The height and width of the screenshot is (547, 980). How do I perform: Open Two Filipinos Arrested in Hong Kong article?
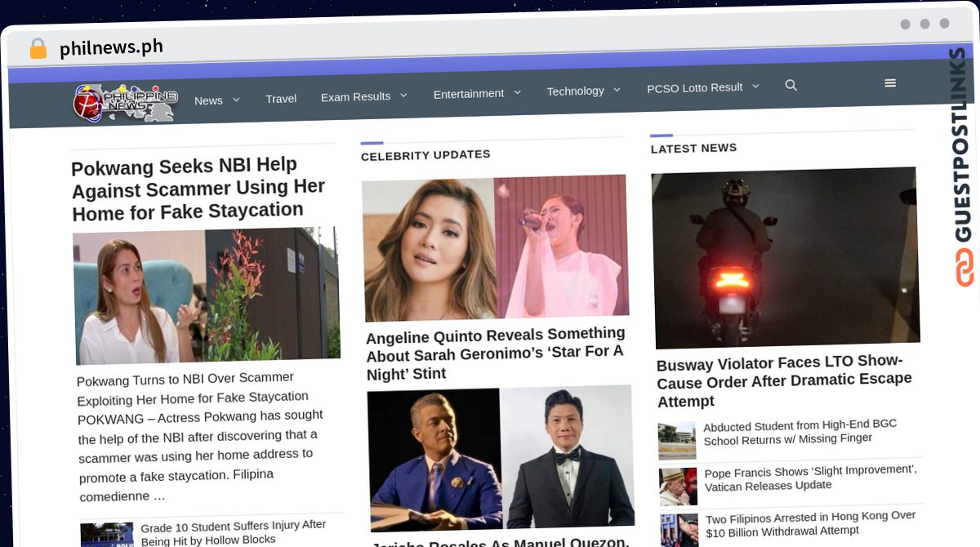coord(811,523)
